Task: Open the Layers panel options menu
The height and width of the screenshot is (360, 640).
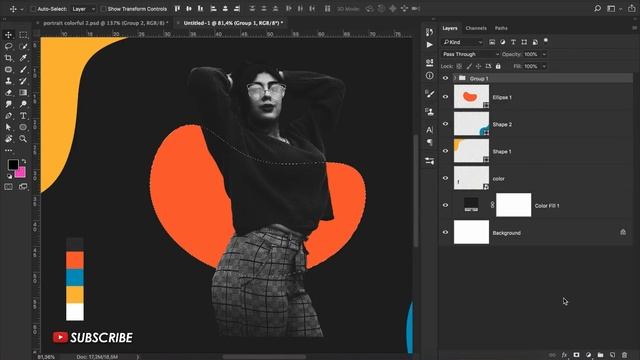Action: 634,28
